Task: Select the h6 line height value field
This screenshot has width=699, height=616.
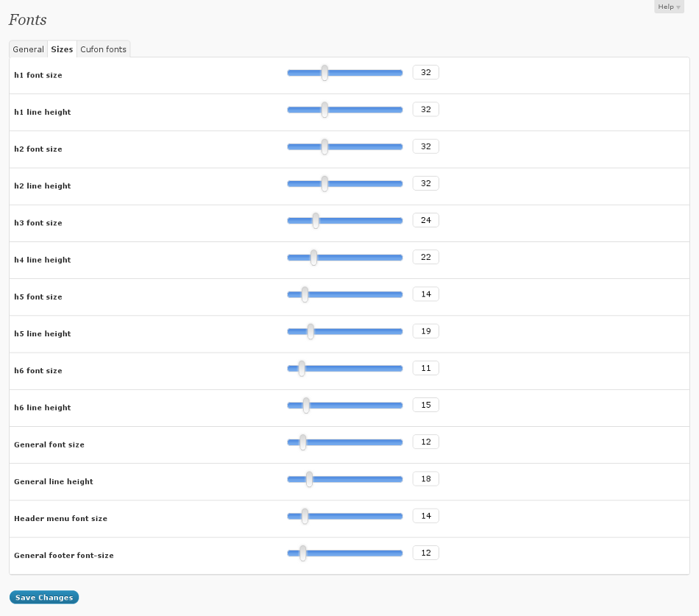Action: tap(425, 405)
